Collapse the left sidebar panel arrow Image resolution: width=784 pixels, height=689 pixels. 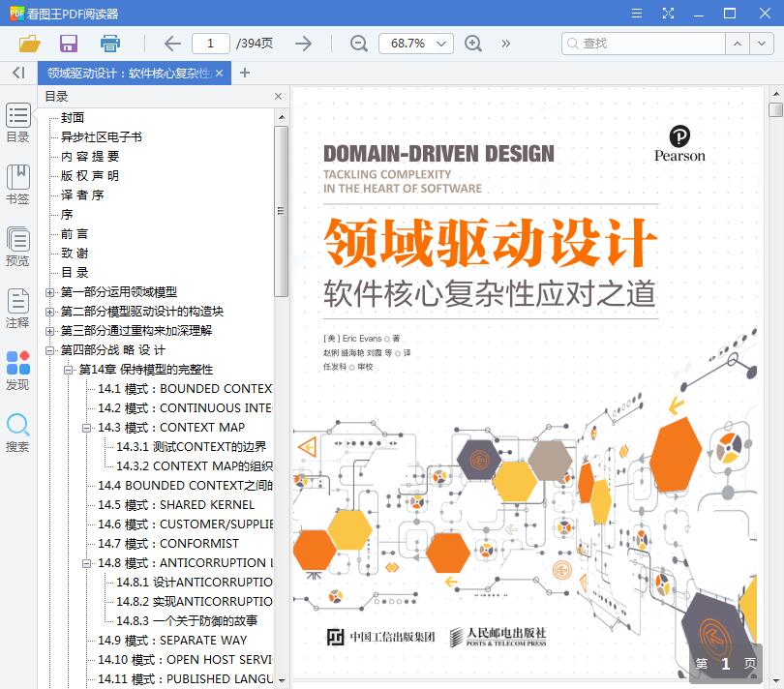[x=18, y=73]
